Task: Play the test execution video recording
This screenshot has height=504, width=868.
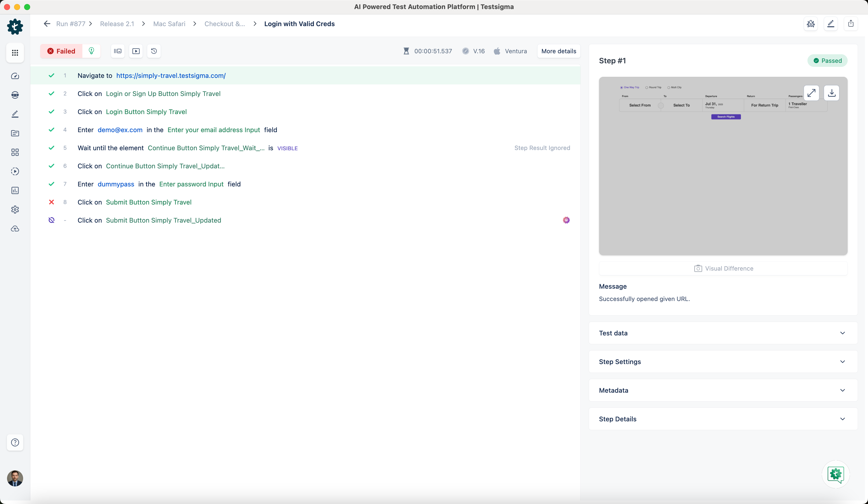Action: [x=136, y=51]
